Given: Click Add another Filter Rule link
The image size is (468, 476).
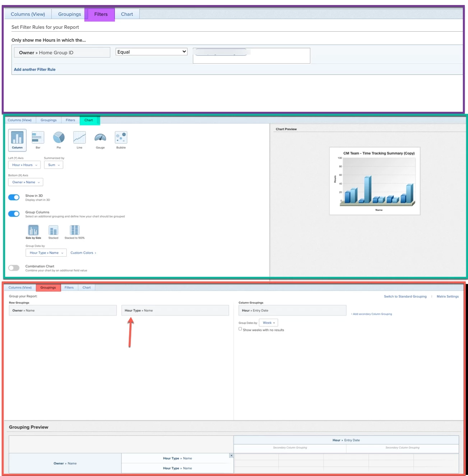Looking at the screenshot, I should [x=35, y=69].
